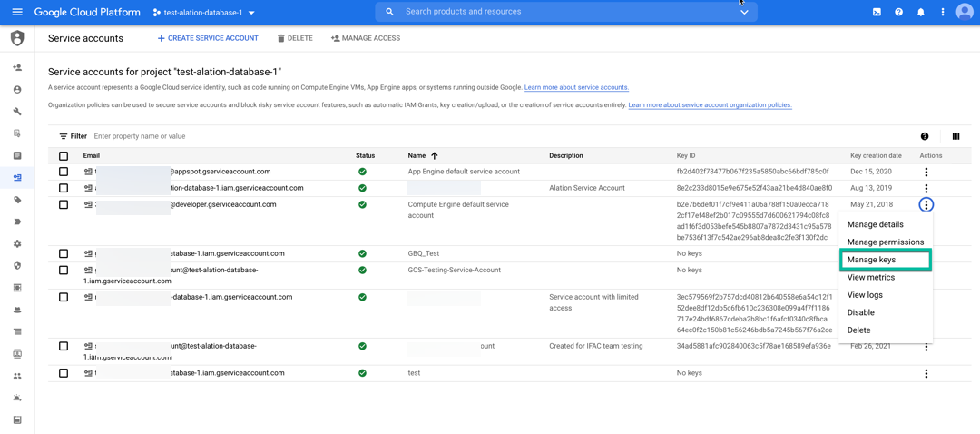This screenshot has width=980, height=434.
Task: Open the Help question mark menu in top bar
Action: (898, 12)
